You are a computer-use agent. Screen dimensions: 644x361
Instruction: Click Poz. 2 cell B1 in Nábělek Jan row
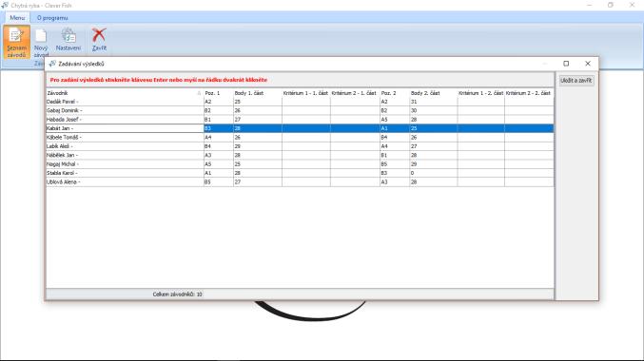coord(394,156)
